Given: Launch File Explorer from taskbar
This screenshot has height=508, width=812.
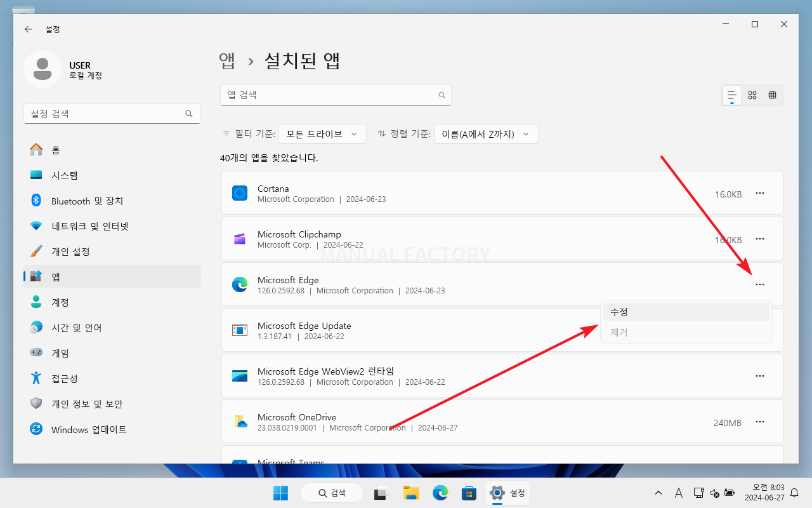Looking at the screenshot, I should (x=411, y=493).
